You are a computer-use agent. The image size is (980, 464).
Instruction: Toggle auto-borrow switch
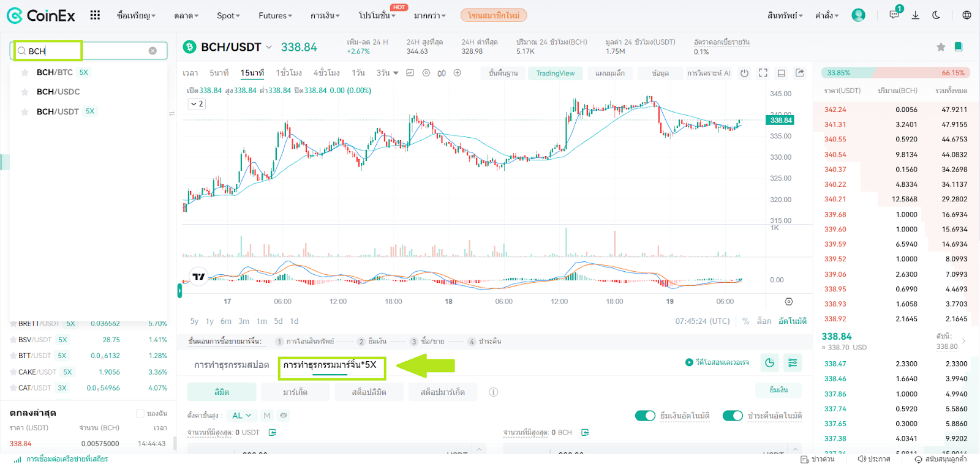pos(645,416)
